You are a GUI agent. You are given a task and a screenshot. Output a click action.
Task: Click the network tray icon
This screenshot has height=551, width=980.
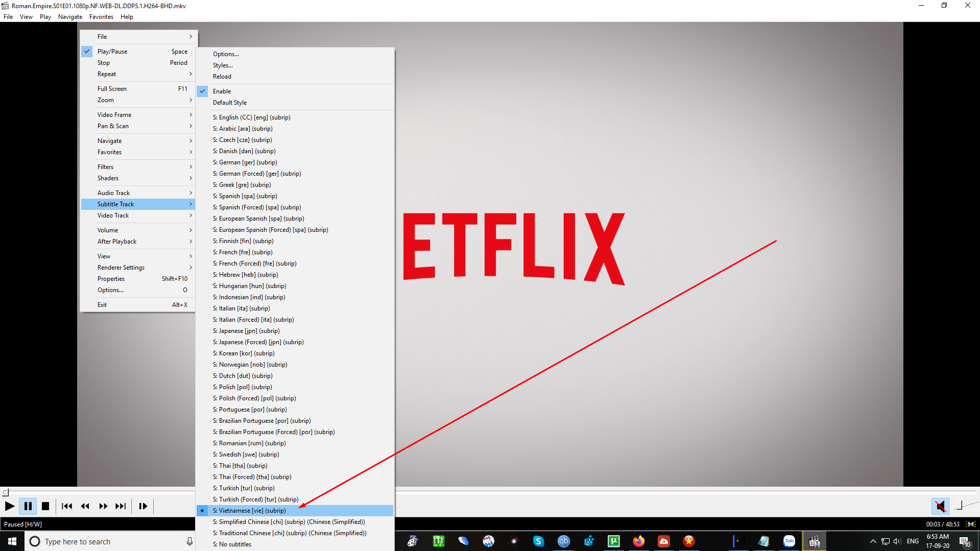pyautogui.click(x=885, y=541)
